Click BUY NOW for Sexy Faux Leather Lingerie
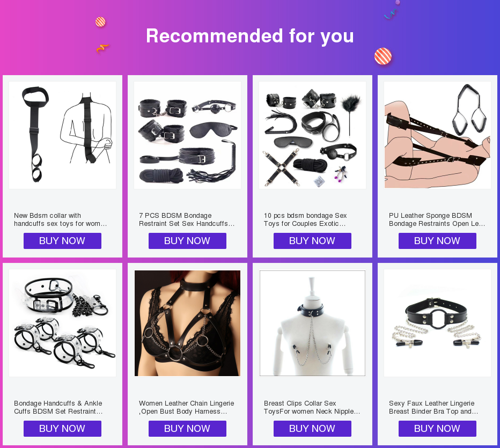Screen dimensions: 500x448 [x=438, y=429]
